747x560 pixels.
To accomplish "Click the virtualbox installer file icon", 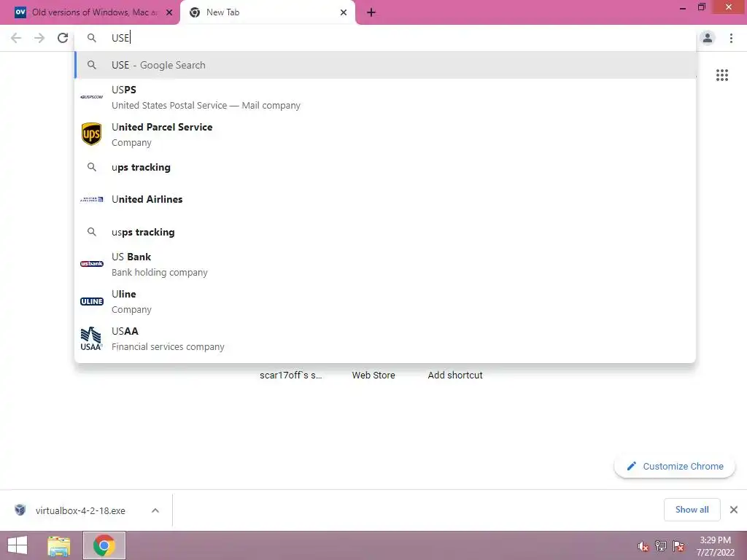I will 20,510.
